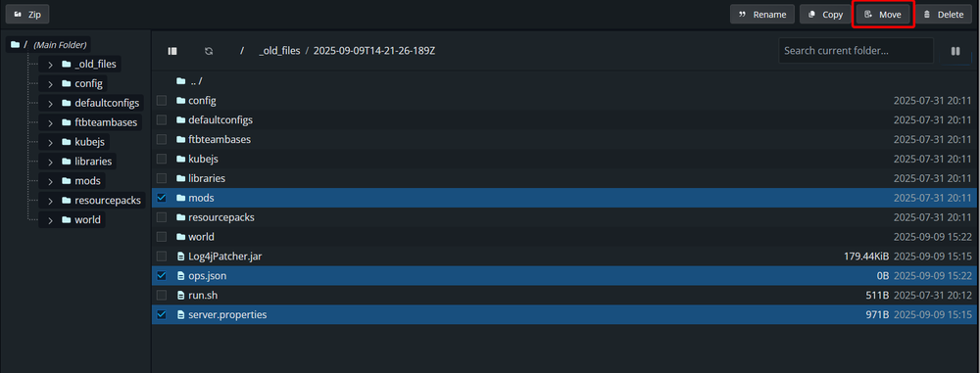Click the run.sh file icon
Screen dimensions: 980x373
(x=181, y=296)
